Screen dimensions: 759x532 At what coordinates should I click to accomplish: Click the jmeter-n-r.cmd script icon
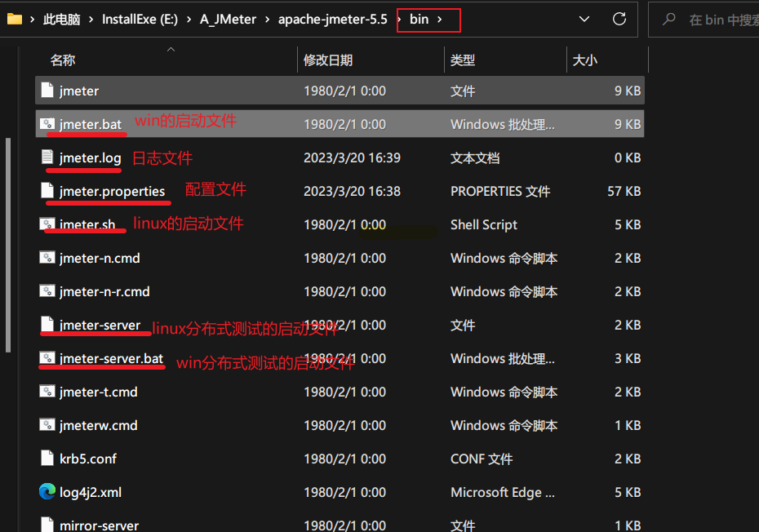click(x=47, y=291)
